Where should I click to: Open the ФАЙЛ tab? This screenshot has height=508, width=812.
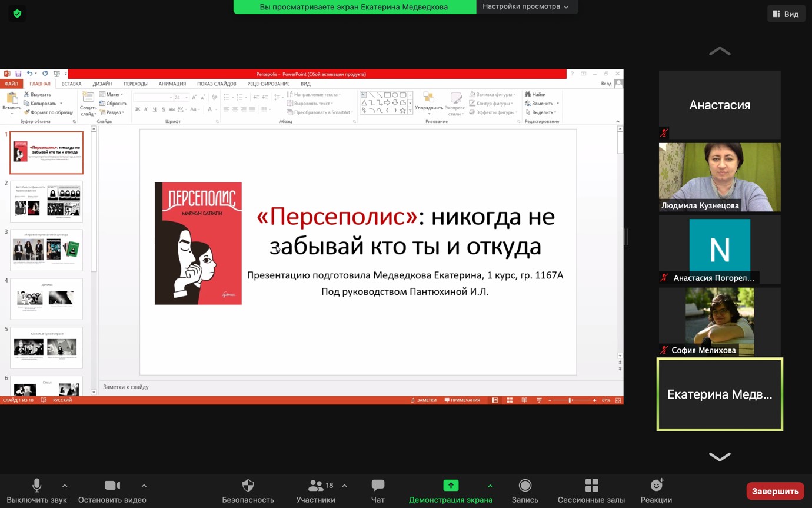[x=11, y=84]
